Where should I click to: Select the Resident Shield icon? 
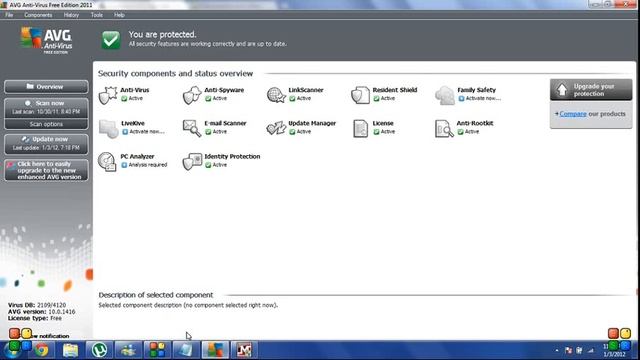(360, 95)
